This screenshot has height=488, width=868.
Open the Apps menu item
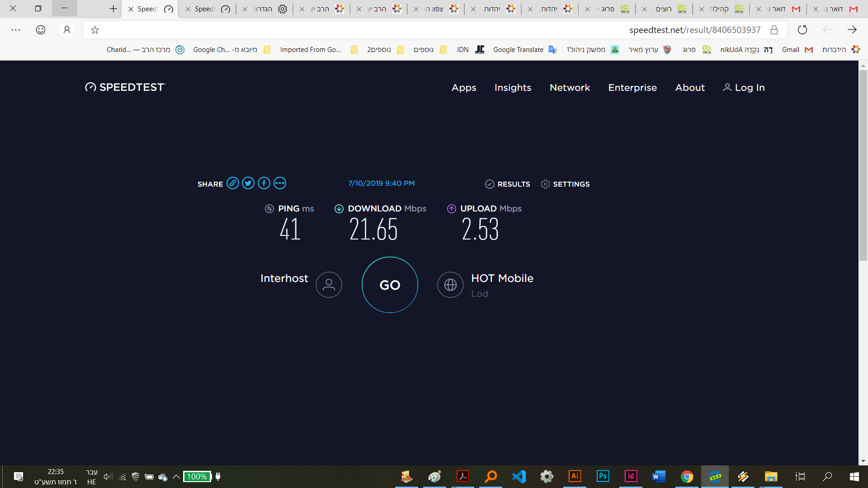pyautogui.click(x=464, y=88)
